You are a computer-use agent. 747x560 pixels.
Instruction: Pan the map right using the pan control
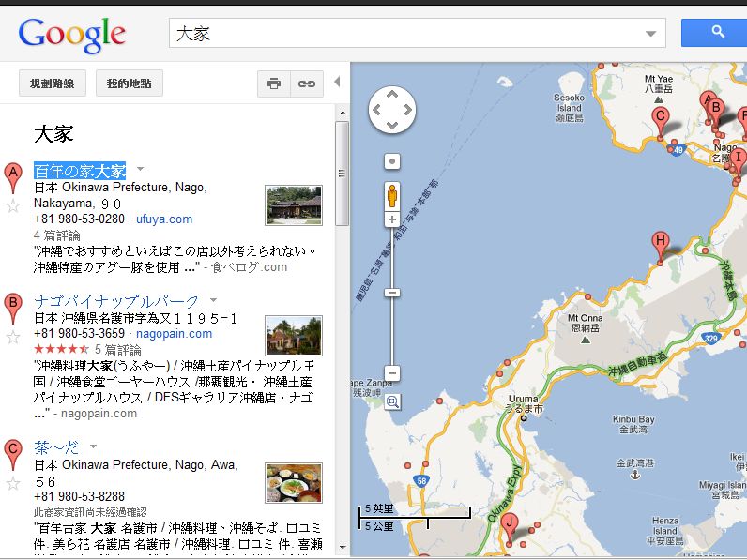click(x=408, y=110)
